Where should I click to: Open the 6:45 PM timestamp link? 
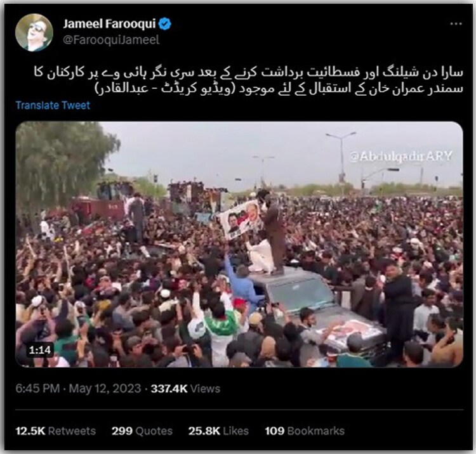[x=37, y=389]
